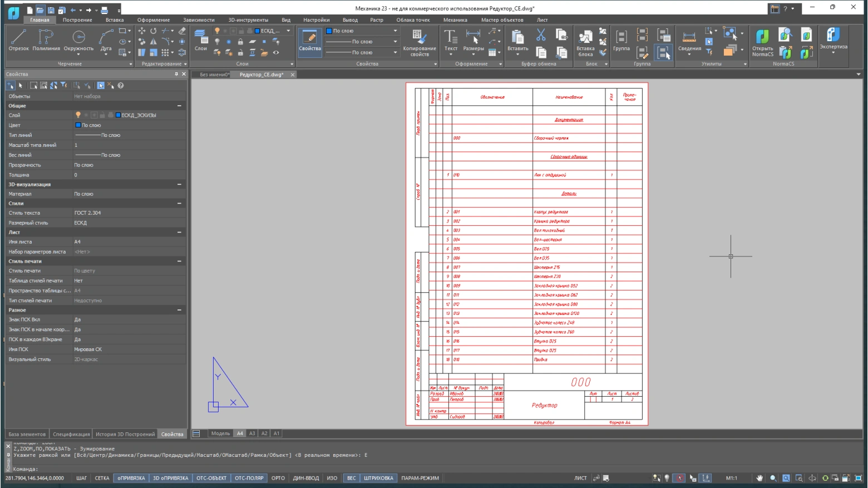Open the Оформление ribbon tab

[154, 20]
